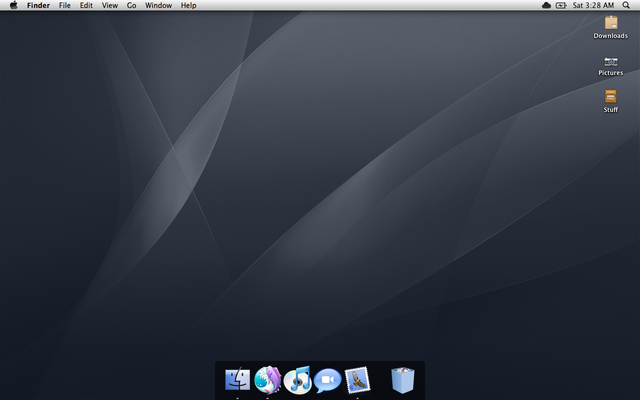Screen dimensions: 640x400
Task: Open the Edit menu
Action: [x=87, y=5]
